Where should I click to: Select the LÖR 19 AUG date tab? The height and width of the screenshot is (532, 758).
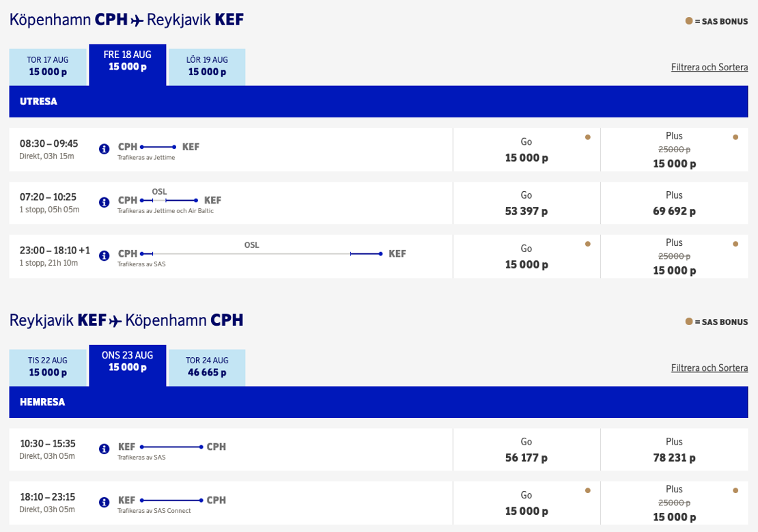[x=207, y=67]
